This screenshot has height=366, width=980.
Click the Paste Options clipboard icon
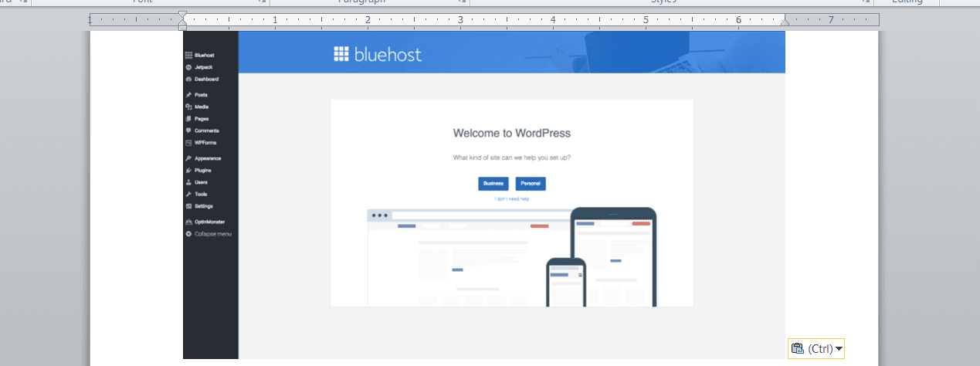pyautogui.click(x=797, y=349)
